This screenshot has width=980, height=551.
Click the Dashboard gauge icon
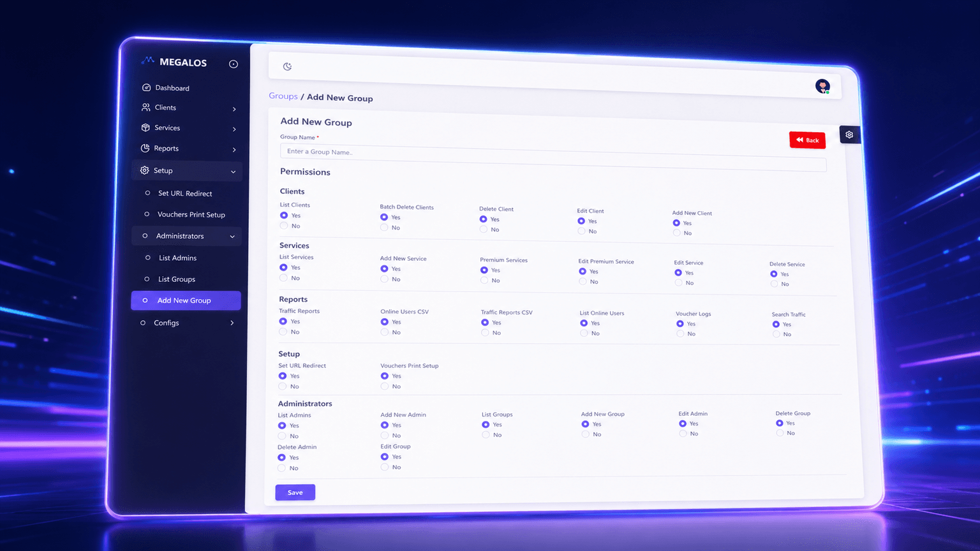pyautogui.click(x=146, y=87)
